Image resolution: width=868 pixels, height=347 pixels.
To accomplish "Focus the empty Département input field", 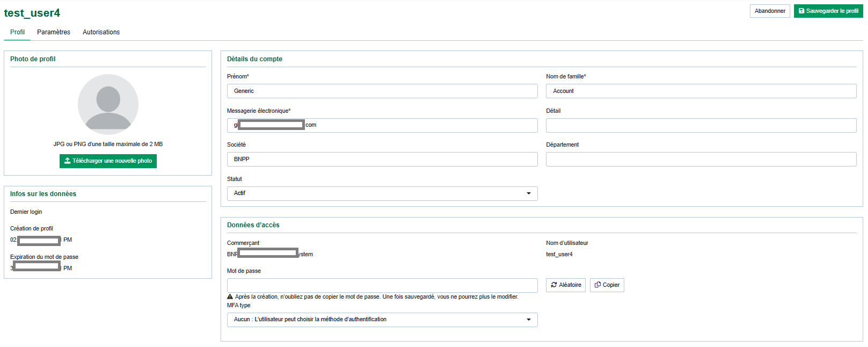I will 701,160.
